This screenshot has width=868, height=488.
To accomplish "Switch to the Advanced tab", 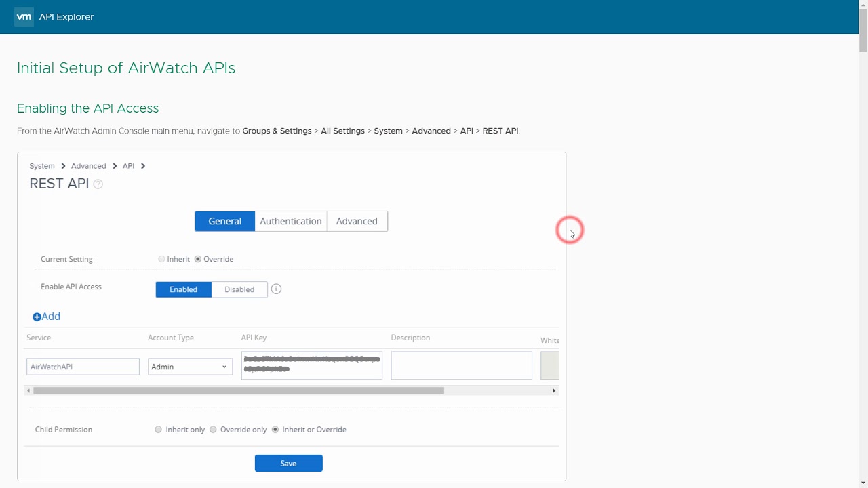I will click(357, 221).
